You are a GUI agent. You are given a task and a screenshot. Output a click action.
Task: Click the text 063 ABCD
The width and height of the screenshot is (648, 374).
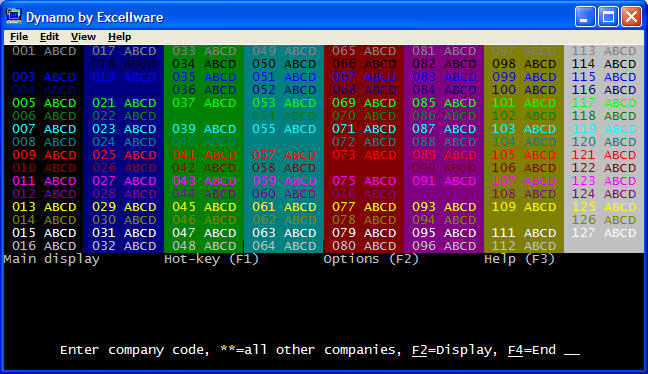(x=284, y=233)
